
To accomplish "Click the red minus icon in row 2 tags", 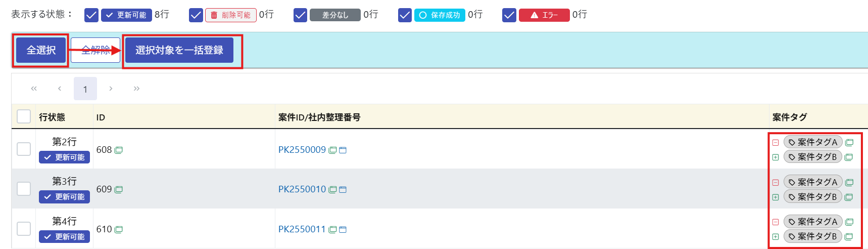I will [776, 143].
